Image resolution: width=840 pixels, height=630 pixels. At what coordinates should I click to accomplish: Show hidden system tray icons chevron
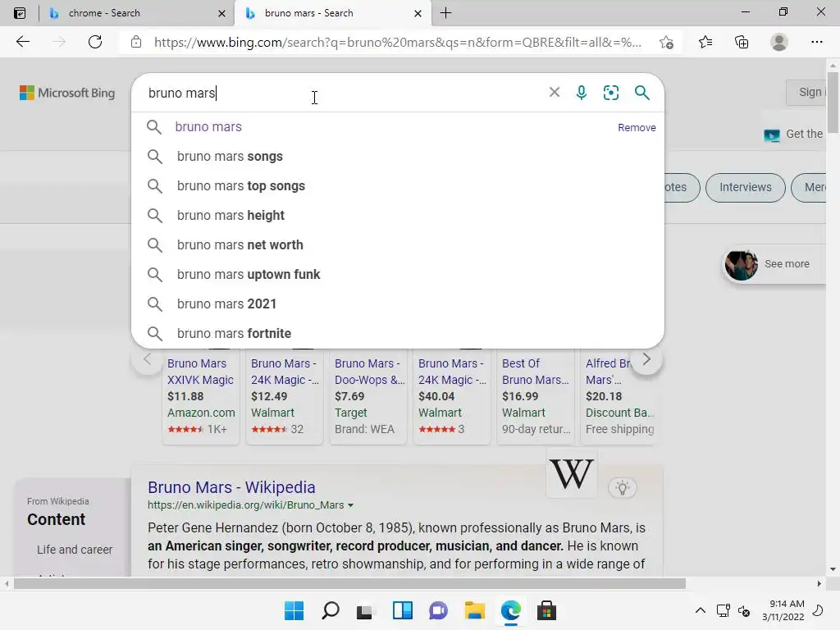tap(701, 610)
